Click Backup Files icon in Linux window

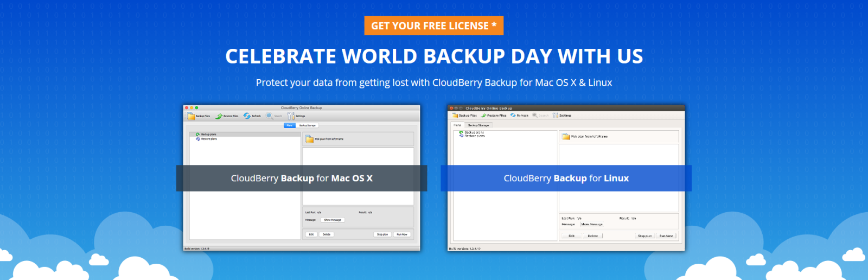455,116
